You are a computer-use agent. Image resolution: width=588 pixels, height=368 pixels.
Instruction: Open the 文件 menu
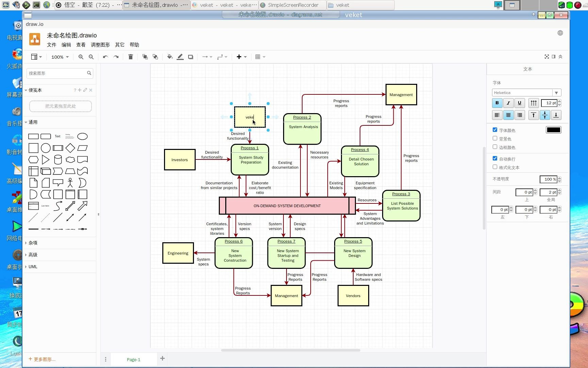(x=51, y=45)
